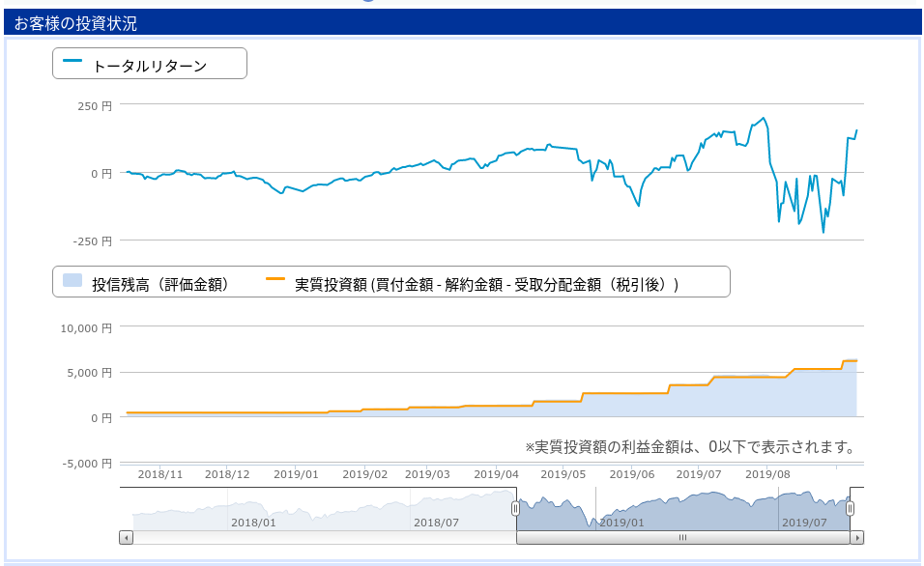Click the total return peak near 2019/08
Image resolution: width=924 pixels, height=566 pixels.
click(x=764, y=119)
